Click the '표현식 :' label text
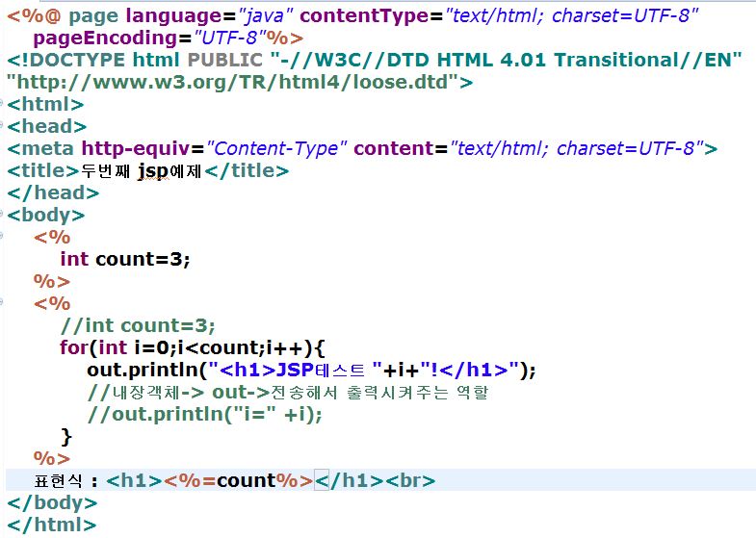The width and height of the screenshot is (756, 538). (x=66, y=481)
